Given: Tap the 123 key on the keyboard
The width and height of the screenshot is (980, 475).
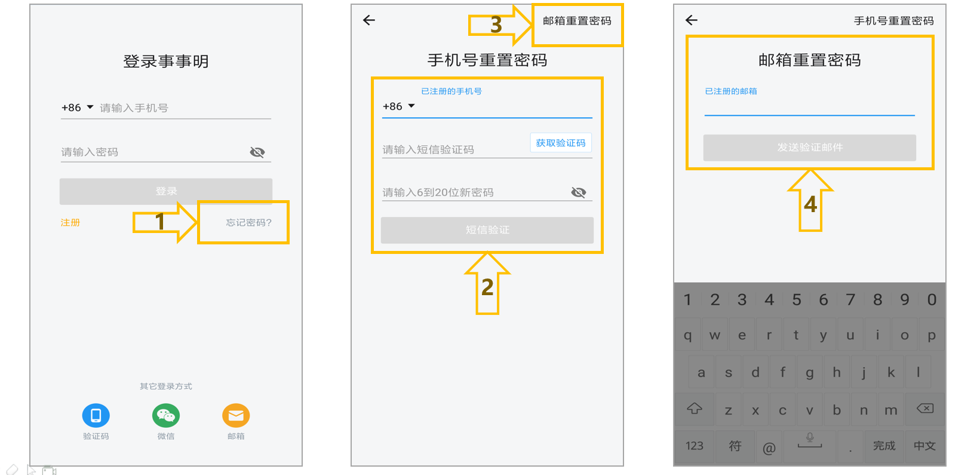Looking at the screenshot, I should [x=695, y=446].
